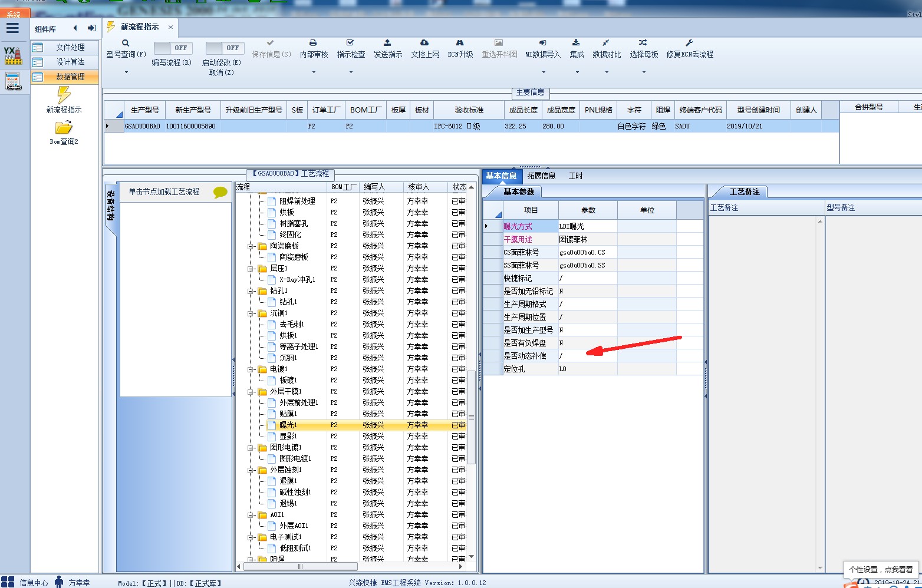Select the 基本参数 tab header

tap(518, 192)
